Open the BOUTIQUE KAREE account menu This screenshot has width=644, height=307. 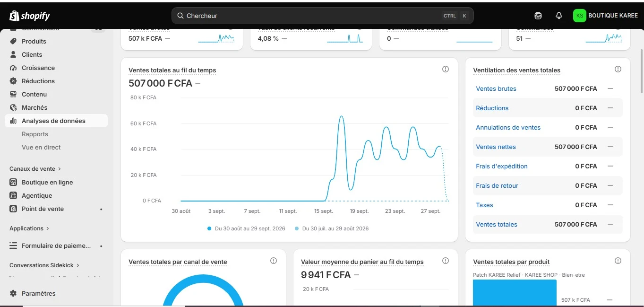coord(606,16)
